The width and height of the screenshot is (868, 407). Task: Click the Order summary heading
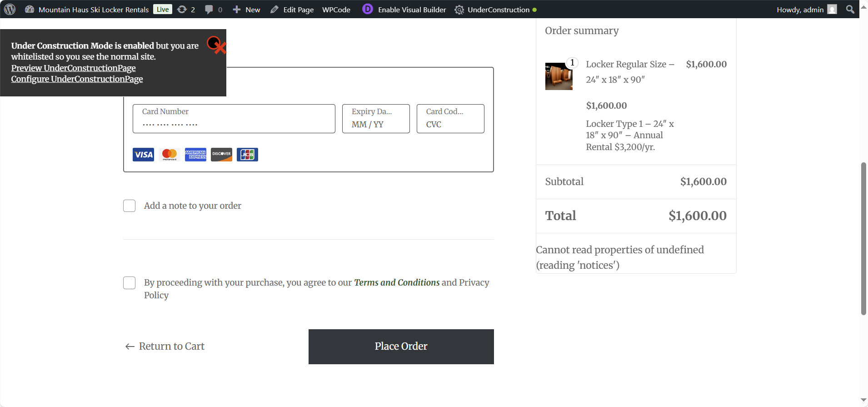coord(582,30)
